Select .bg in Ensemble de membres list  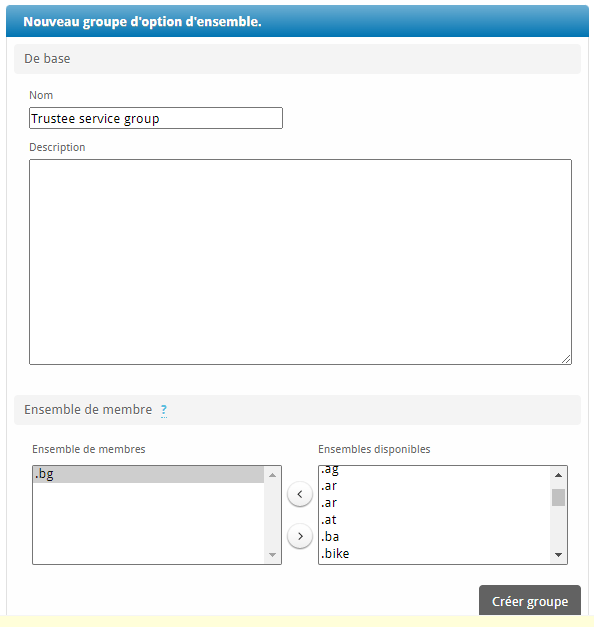click(x=149, y=474)
